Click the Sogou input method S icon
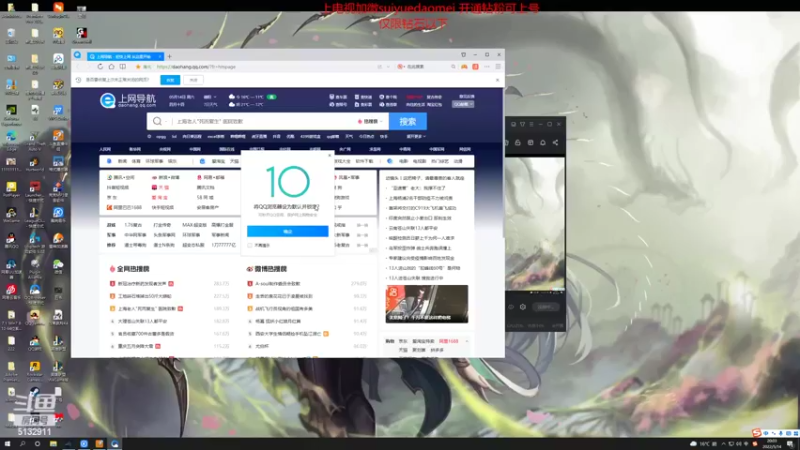The width and height of the screenshot is (800, 450). [x=757, y=433]
